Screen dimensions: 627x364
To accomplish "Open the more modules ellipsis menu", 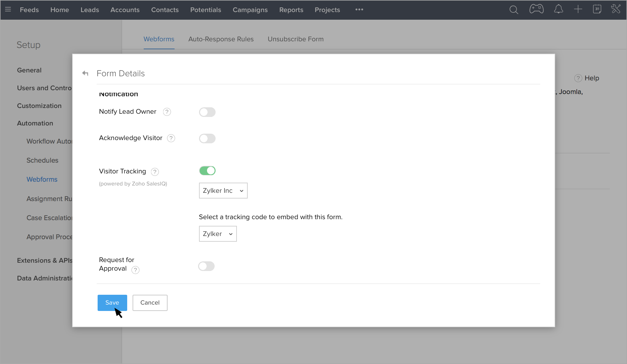I will 359,10.
